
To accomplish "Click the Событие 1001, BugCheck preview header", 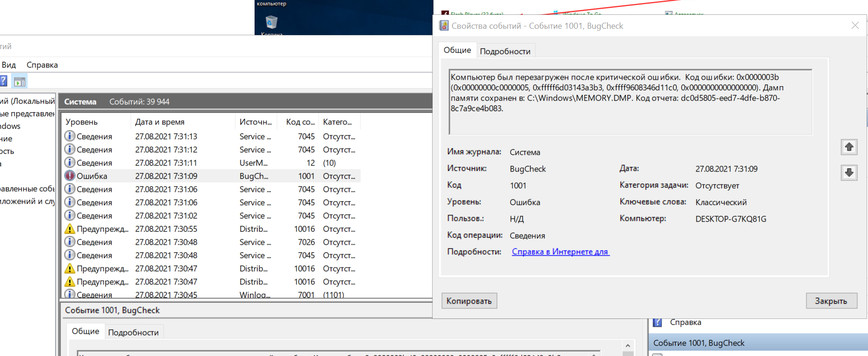I will pyautogui.click(x=112, y=310).
